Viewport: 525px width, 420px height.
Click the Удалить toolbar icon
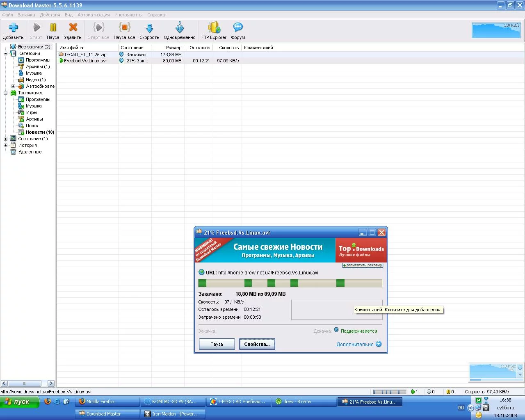73,31
